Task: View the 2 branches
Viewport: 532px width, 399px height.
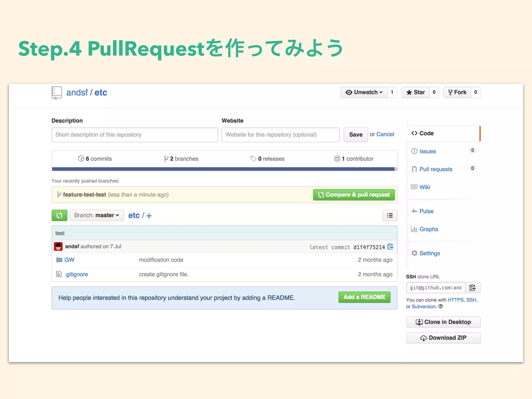Action: [x=181, y=159]
